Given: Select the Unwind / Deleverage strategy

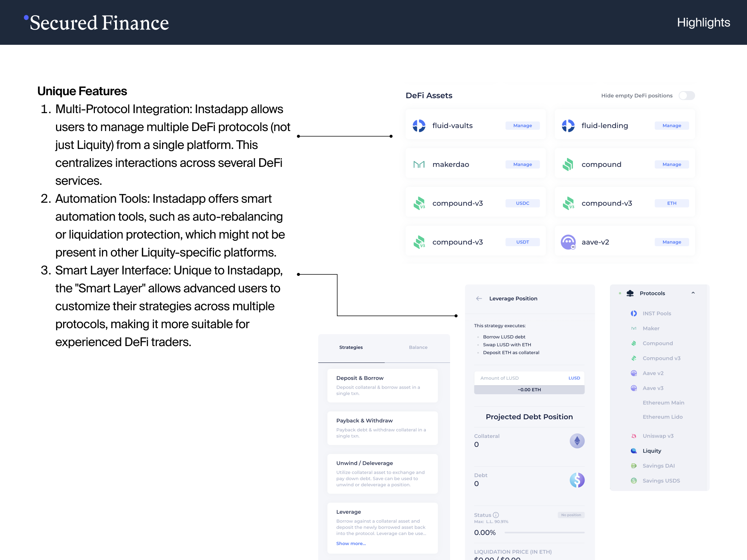Looking at the screenshot, I should [x=382, y=474].
